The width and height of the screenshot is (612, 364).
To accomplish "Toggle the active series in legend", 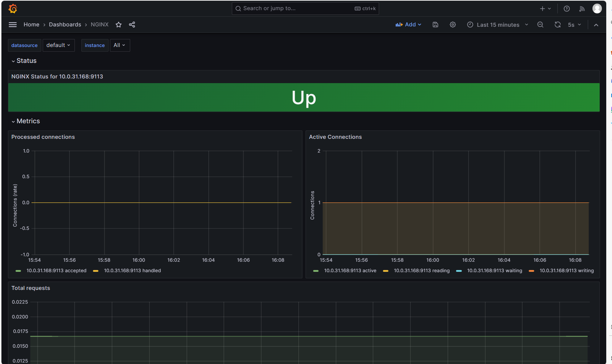I will [x=350, y=271].
